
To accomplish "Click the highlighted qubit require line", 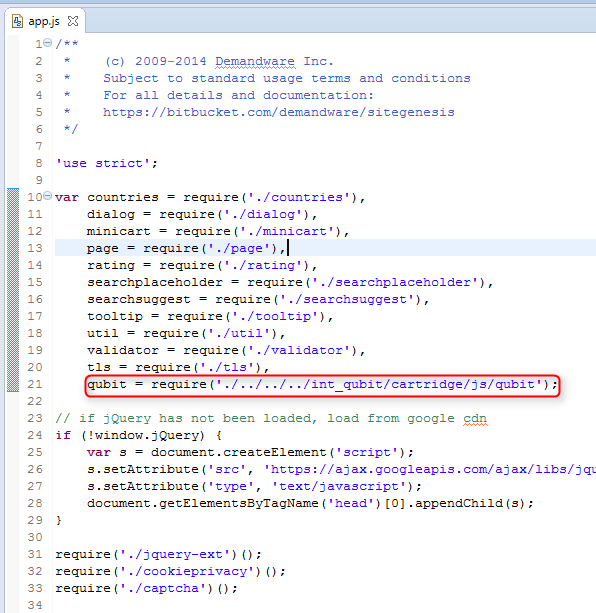I will [x=322, y=385].
